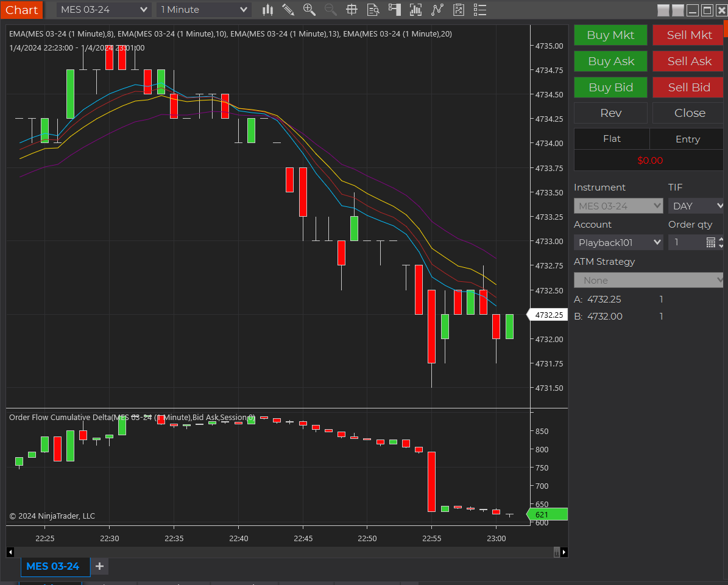Open the bar type candlestick icon
This screenshot has width=728, height=585.
point(268,10)
